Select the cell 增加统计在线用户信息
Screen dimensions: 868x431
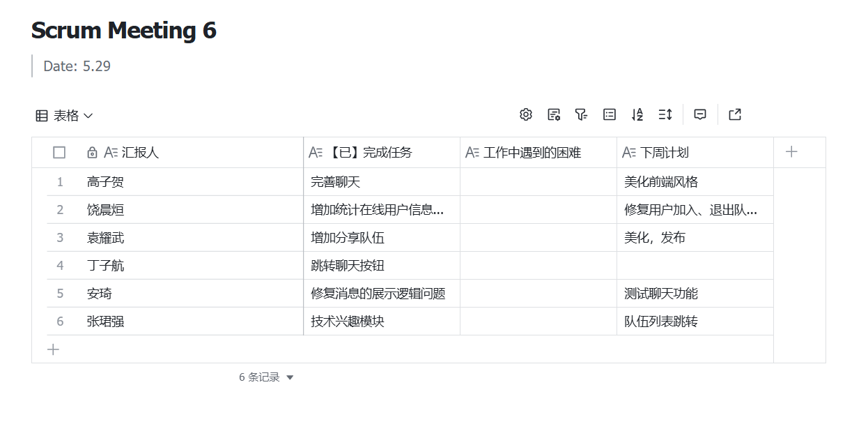coord(382,210)
